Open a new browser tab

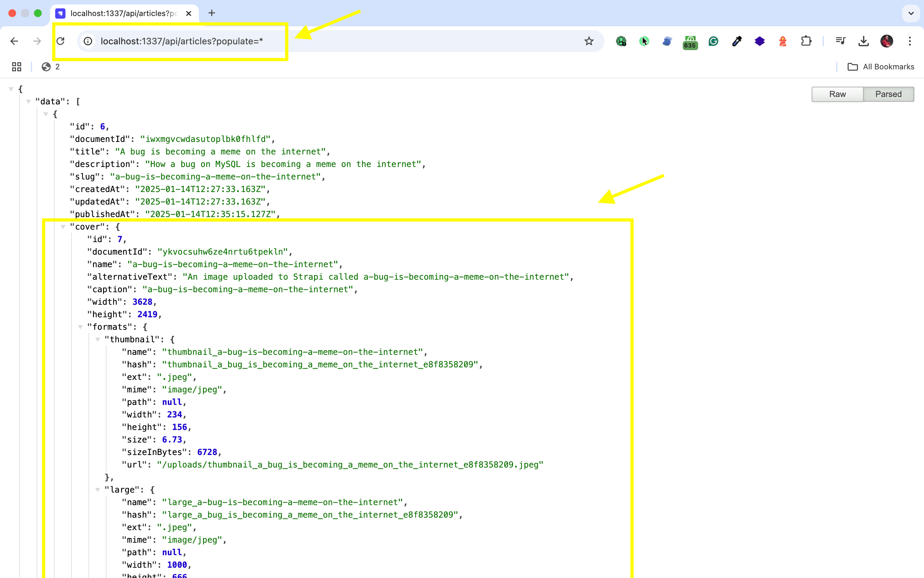(211, 13)
